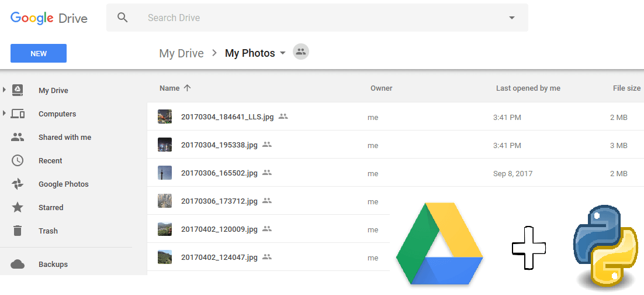The image size is (644, 295).
Task: Go to My Drive breadcrumb
Action: [182, 53]
